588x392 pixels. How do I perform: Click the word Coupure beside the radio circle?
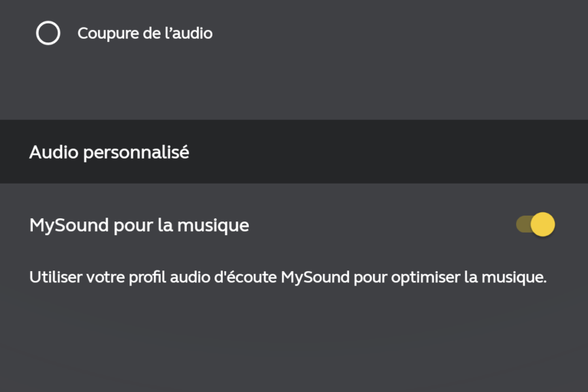108,34
